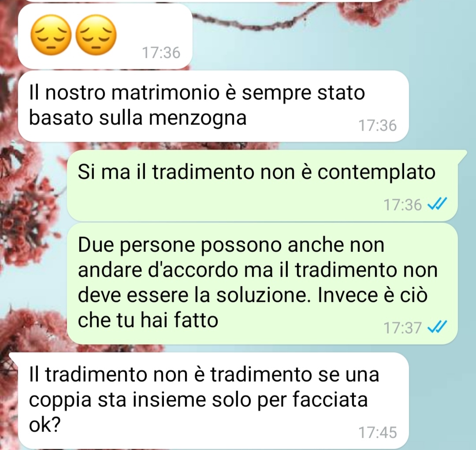Image resolution: width=476 pixels, height=450 pixels.
Task: Click the 17:45 timestamp
Action: (x=378, y=432)
